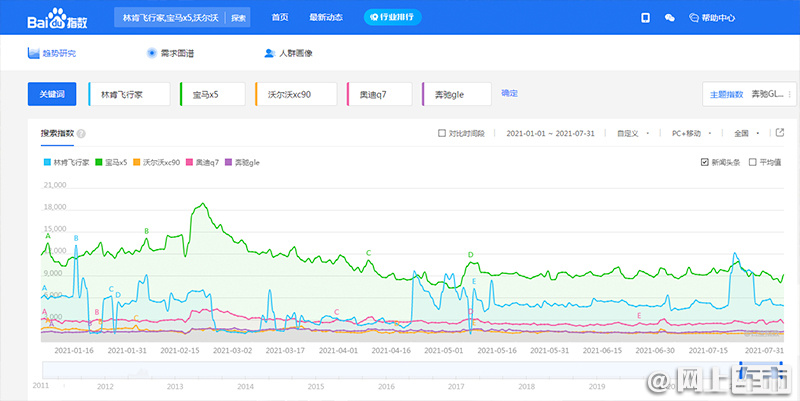Screen dimensions: 800x401
Task: Click 2013 on the bottom timeline
Action: [175, 387]
